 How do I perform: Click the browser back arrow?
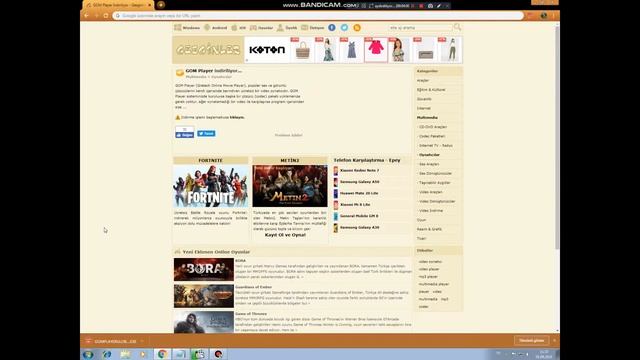pyautogui.click(x=87, y=16)
